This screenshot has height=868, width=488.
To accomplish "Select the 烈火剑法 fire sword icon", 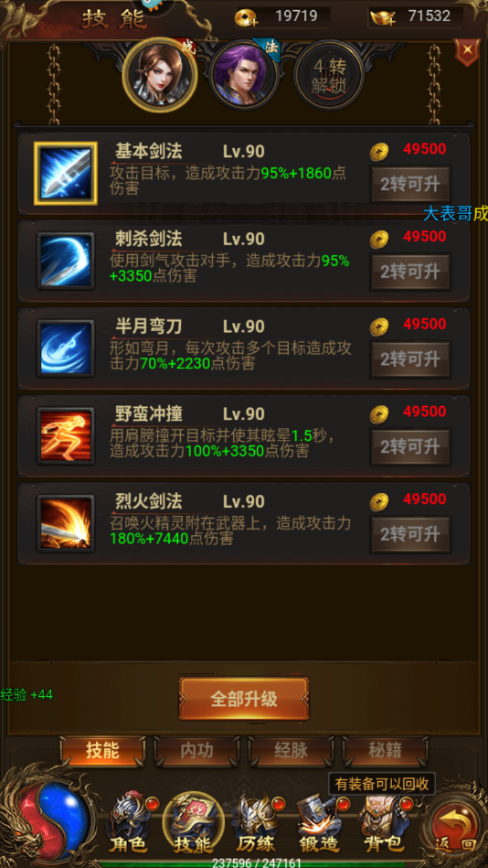I will [66, 522].
